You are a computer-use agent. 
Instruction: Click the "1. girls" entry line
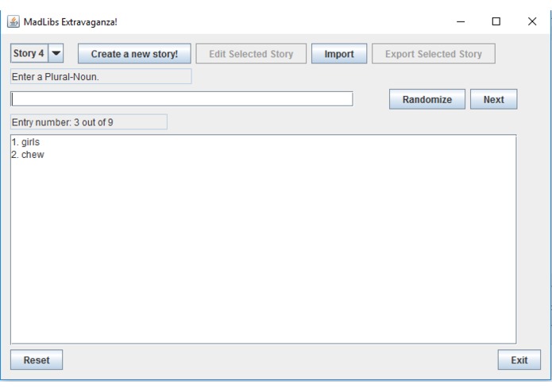[25, 142]
